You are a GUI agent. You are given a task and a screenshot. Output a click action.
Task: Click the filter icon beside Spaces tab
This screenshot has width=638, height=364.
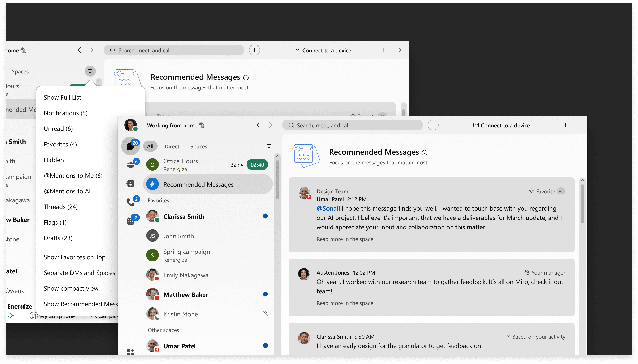point(269,146)
